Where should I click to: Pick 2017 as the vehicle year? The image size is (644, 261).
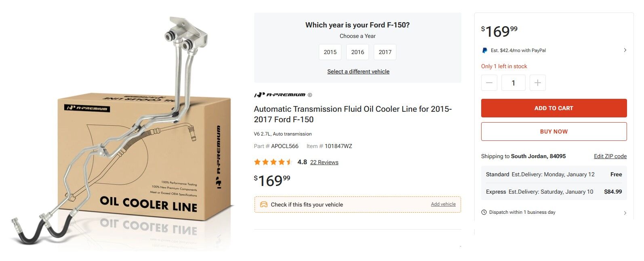coord(385,52)
